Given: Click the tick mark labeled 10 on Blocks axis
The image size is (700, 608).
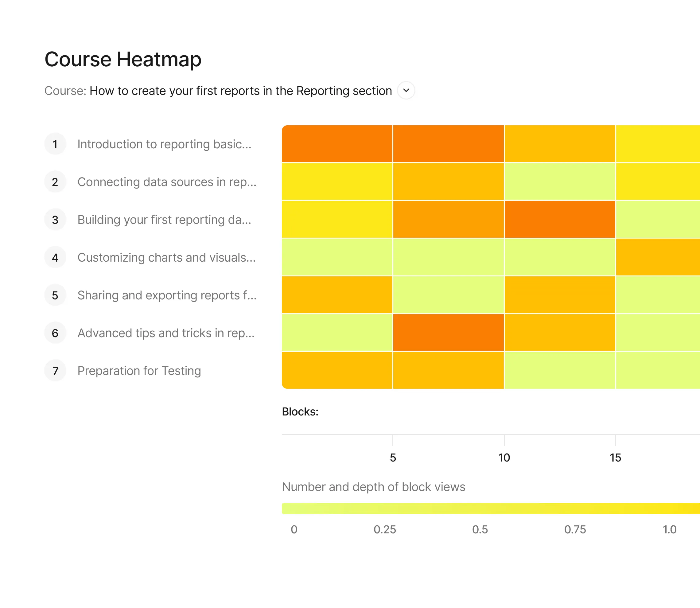Looking at the screenshot, I should (x=504, y=440).
